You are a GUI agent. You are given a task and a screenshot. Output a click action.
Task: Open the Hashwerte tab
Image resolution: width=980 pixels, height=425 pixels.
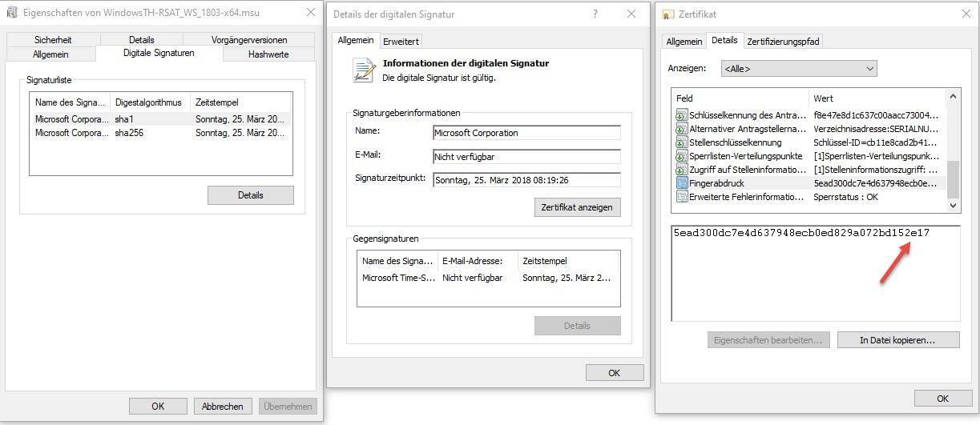click(x=268, y=54)
